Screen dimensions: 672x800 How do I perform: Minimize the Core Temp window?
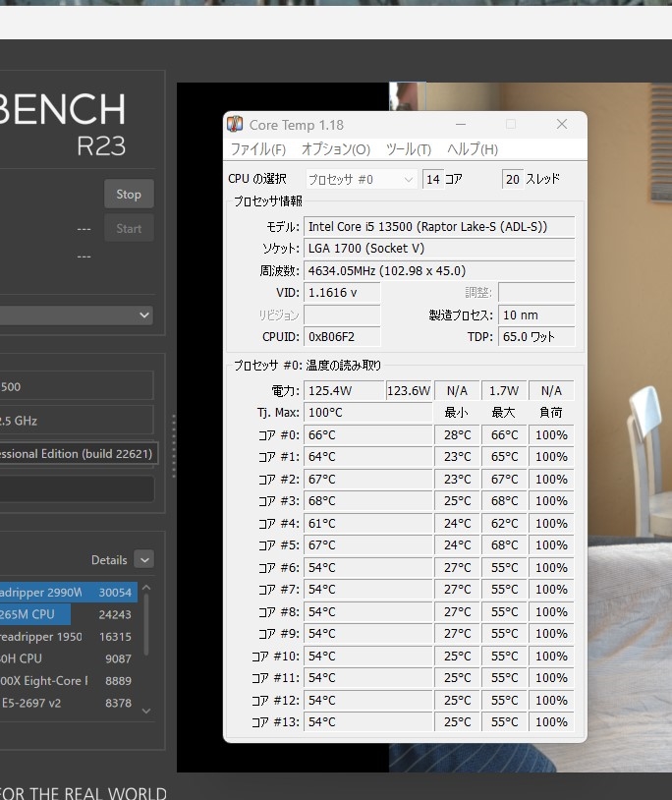point(461,124)
